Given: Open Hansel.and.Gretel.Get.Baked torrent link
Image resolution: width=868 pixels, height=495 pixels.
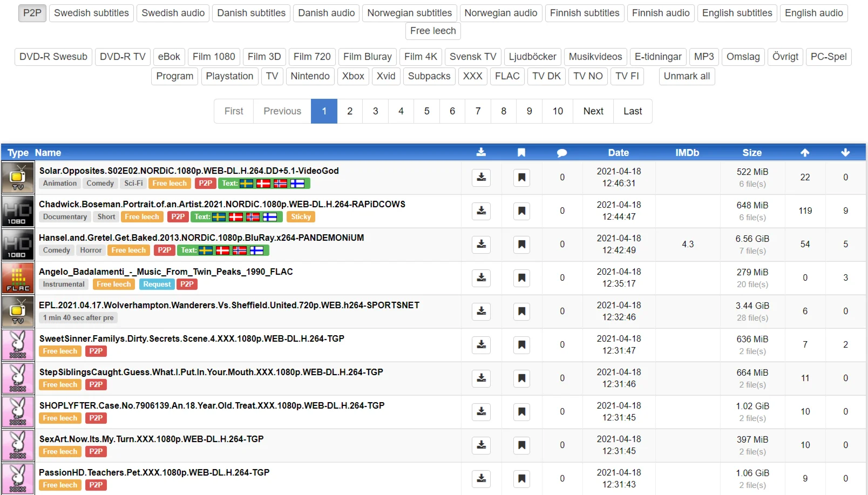Looking at the screenshot, I should pyautogui.click(x=201, y=238).
